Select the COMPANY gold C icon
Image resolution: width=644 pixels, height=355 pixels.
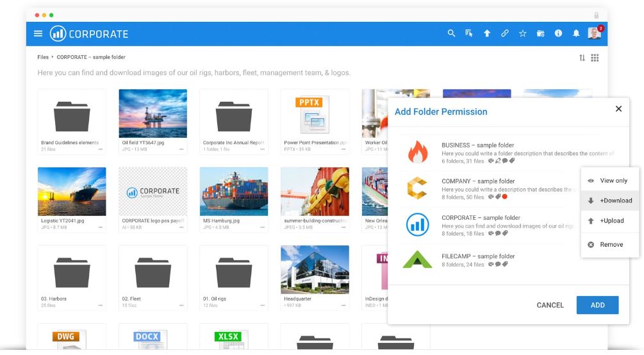[417, 188]
